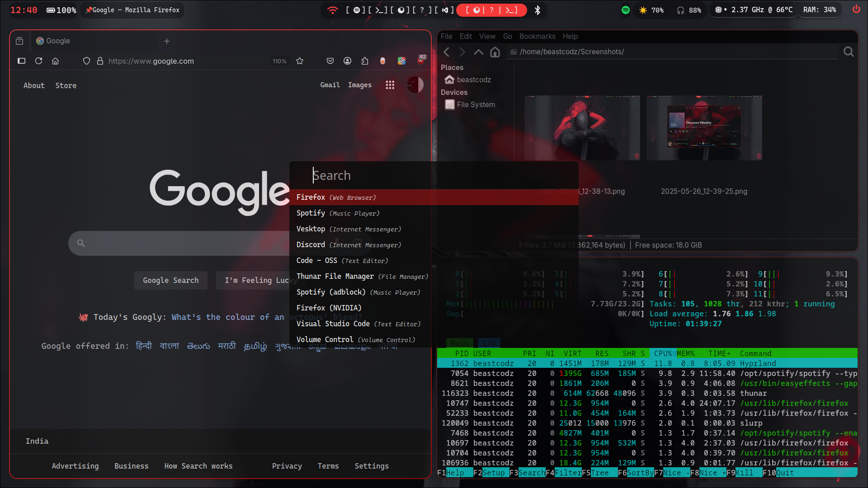Open tracking protection shield icon

pos(86,61)
